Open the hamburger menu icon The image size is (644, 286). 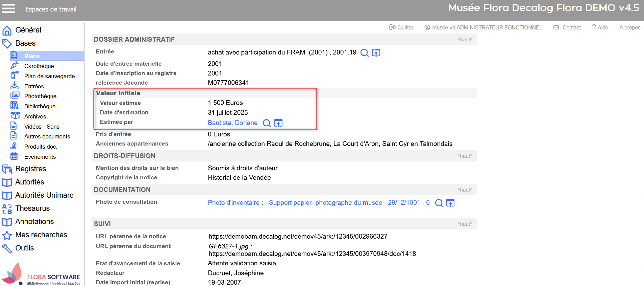pos(8,8)
